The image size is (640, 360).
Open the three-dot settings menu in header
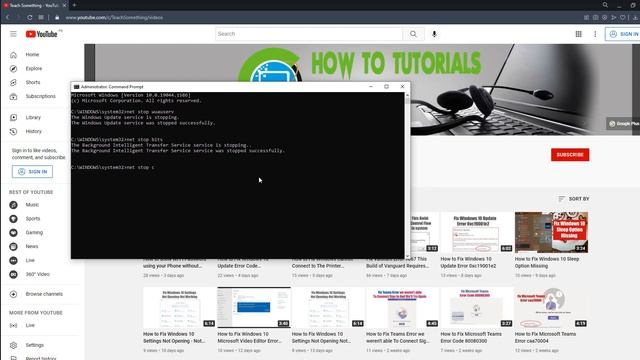point(595,34)
